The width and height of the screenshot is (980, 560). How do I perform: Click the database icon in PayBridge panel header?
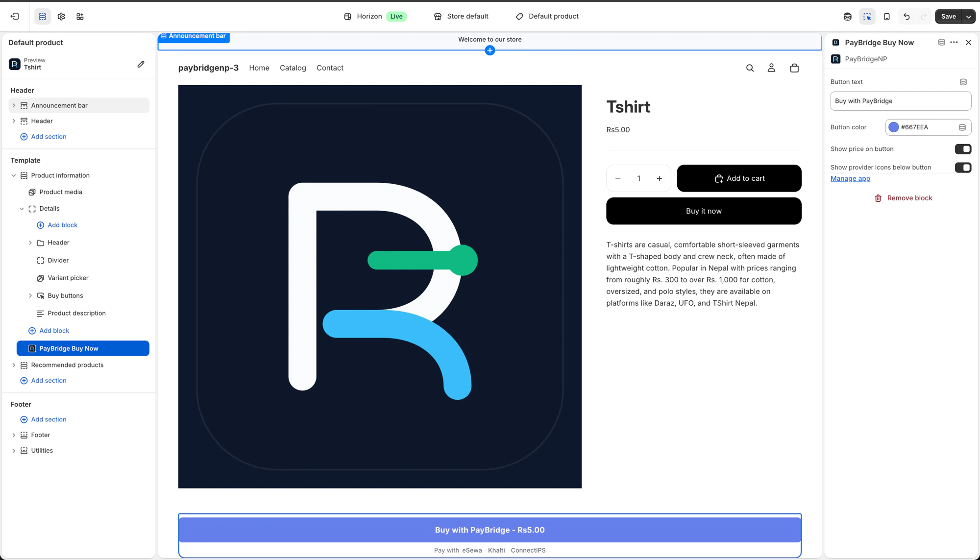(941, 42)
